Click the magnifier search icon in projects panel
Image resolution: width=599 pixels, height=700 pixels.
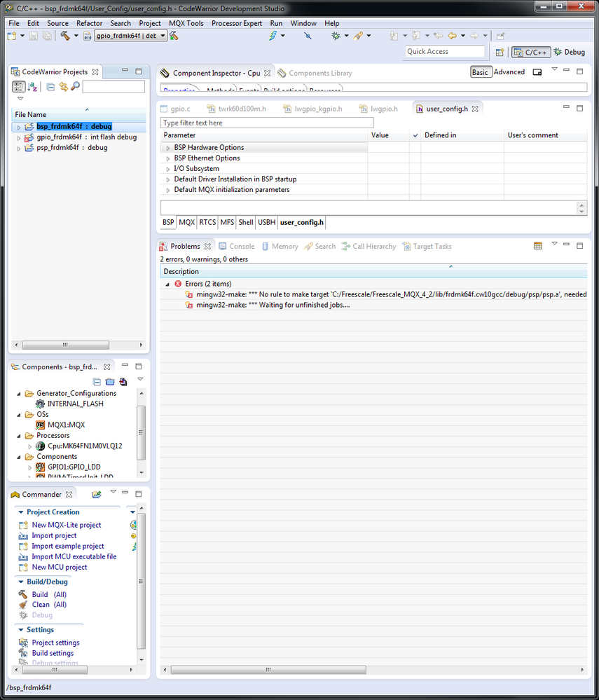coord(75,86)
